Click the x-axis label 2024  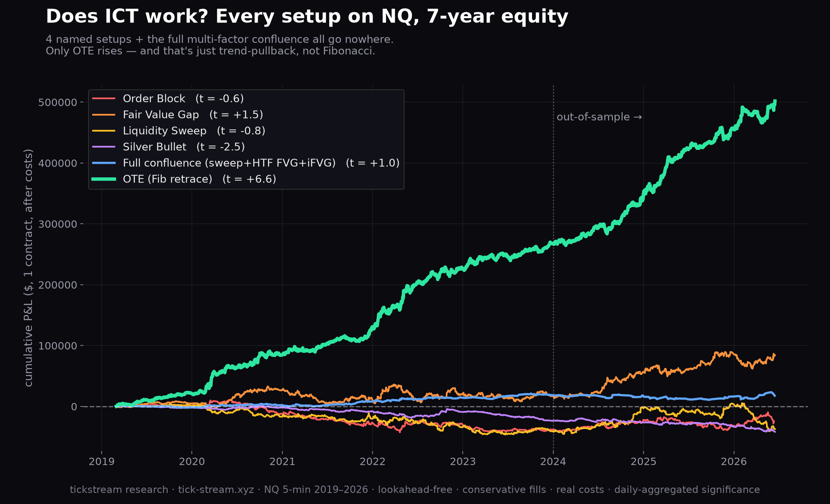tap(553, 462)
